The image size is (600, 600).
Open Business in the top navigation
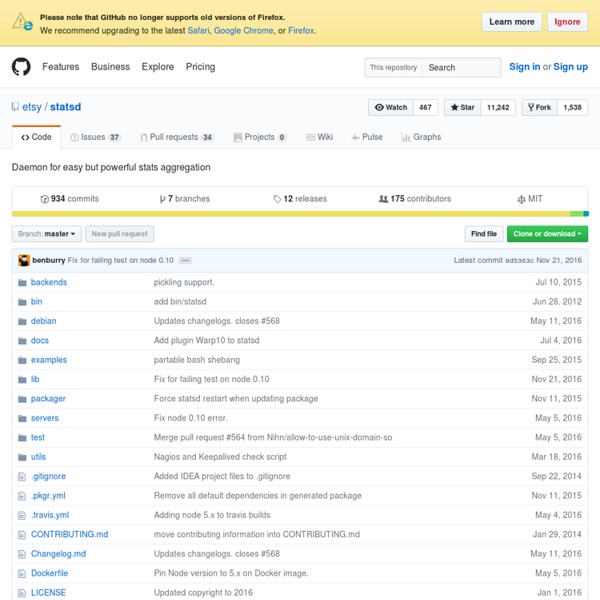(111, 67)
